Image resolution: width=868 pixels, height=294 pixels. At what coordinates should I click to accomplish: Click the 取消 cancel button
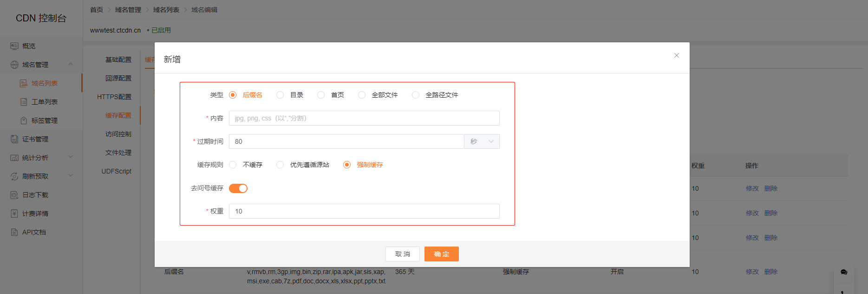click(403, 254)
